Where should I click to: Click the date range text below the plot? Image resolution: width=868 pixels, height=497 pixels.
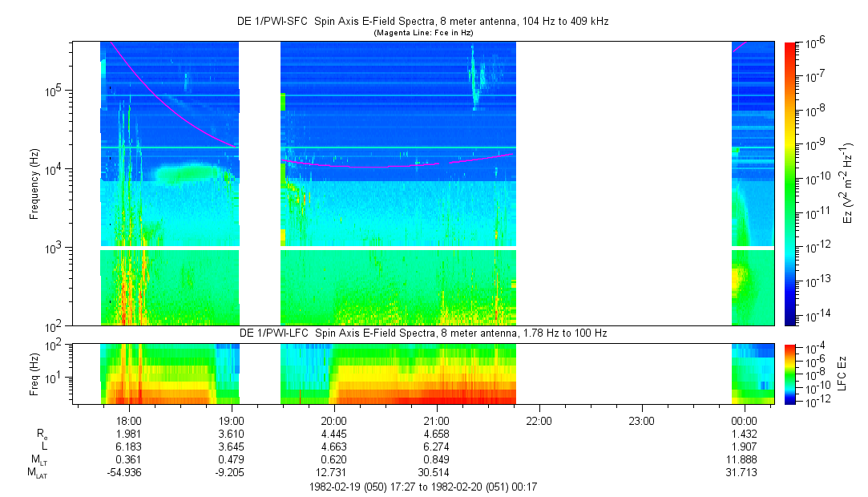point(423,487)
